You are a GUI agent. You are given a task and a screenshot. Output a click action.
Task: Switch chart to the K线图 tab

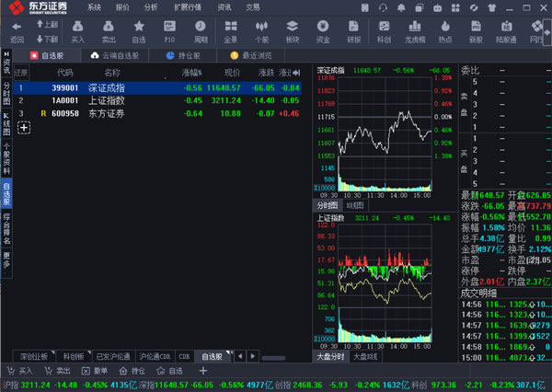click(355, 205)
